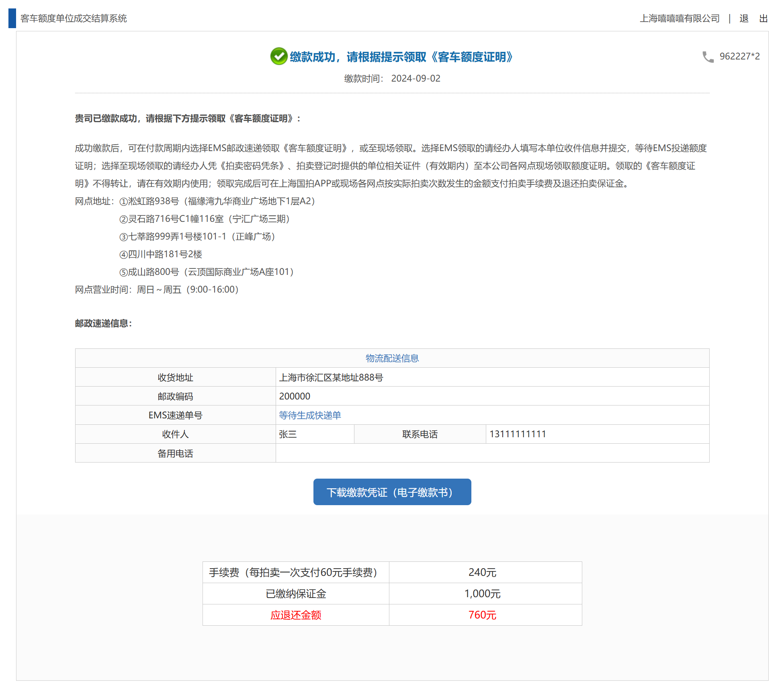Click the empty 备用电话 value cell
The width and height of the screenshot is (784, 688).
click(x=492, y=453)
